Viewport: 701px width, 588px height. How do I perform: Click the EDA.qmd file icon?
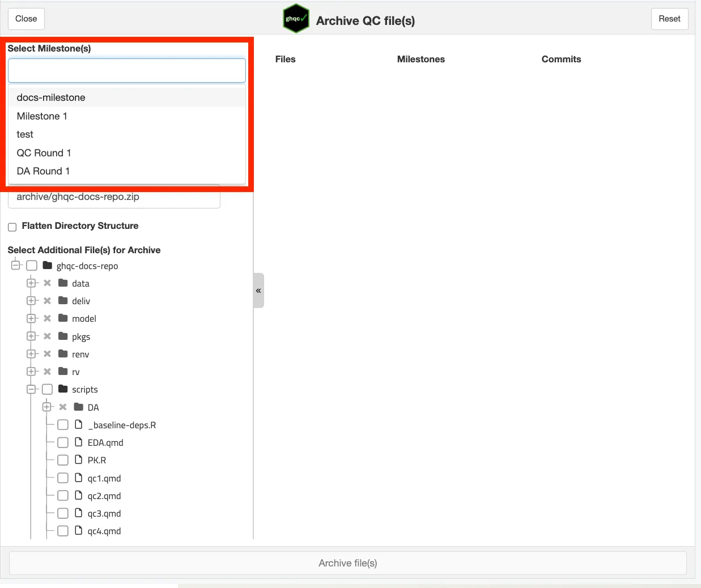point(79,442)
